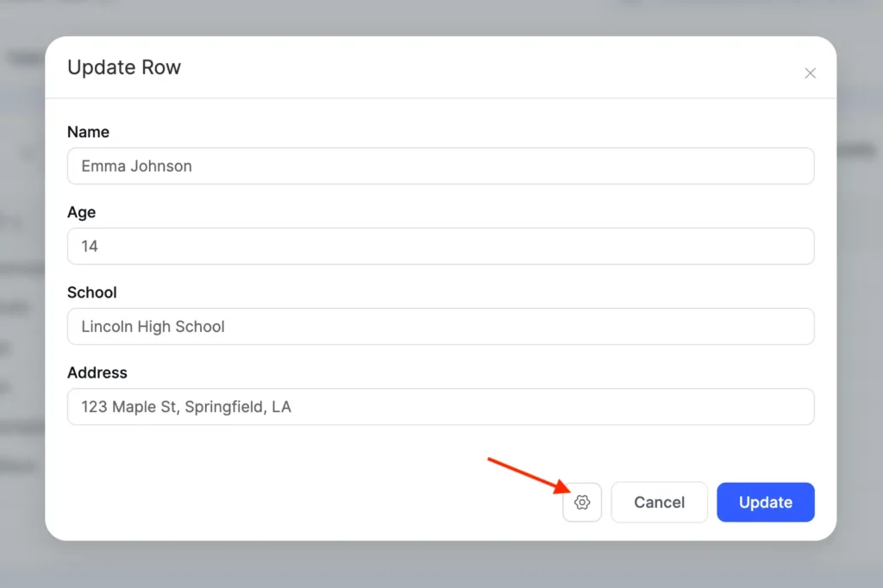Click the Update Row dialog title

pyautogui.click(x=124, y=67)
